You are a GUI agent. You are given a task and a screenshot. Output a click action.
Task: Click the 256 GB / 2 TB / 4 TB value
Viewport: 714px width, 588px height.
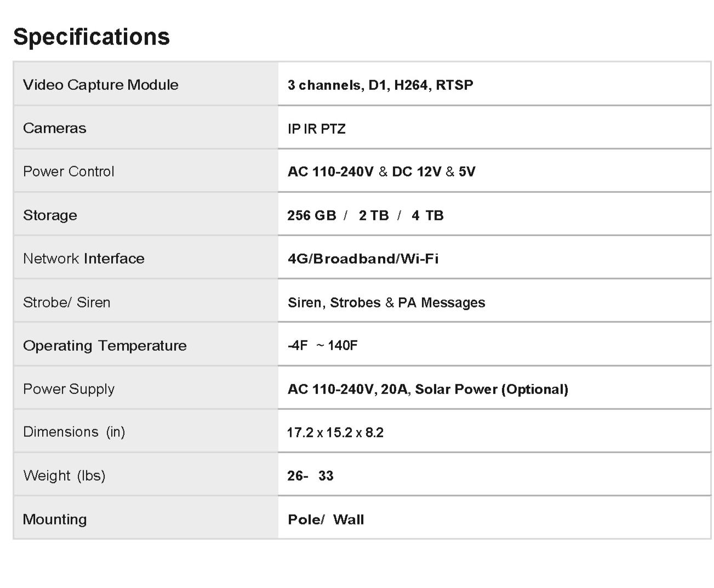pyautogui.click(x=365, y=215)
